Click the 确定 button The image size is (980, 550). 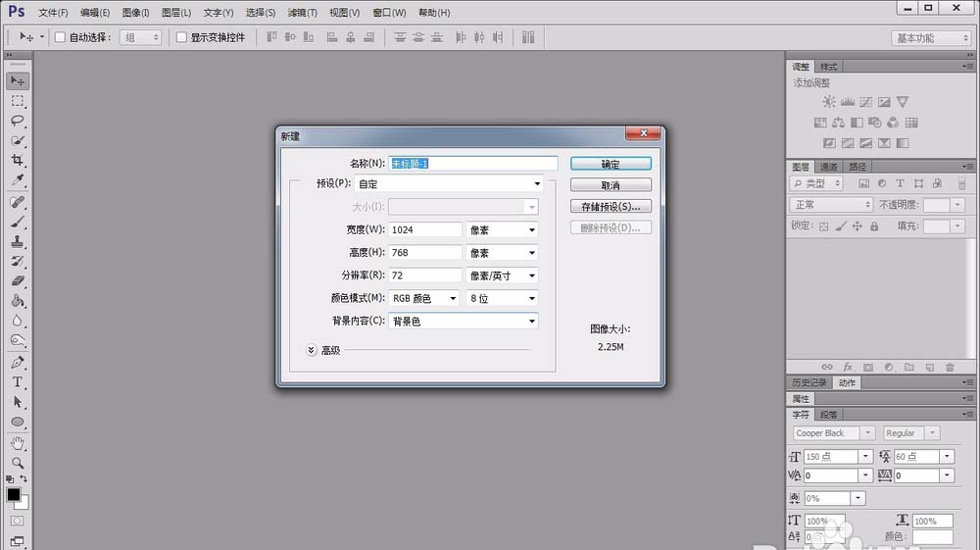[611, 164]
